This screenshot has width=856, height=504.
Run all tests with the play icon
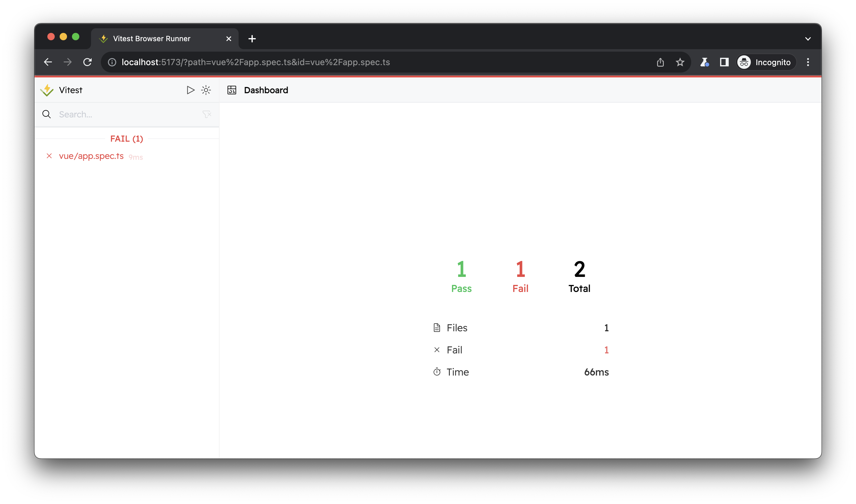(x=191, y=90)
